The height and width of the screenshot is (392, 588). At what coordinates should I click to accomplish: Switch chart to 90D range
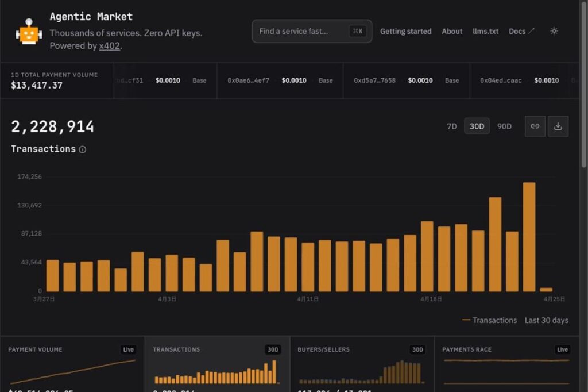pos(504,126)
